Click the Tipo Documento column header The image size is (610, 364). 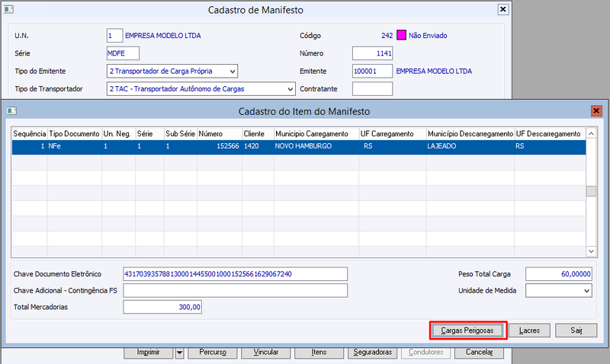(x=74, y=133)
